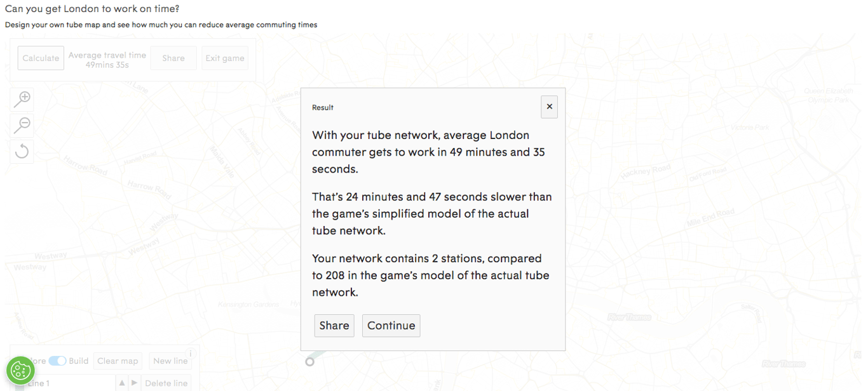The image size is (868, 391).
Task: Click the Clear map button
Action: click(118, 361)
